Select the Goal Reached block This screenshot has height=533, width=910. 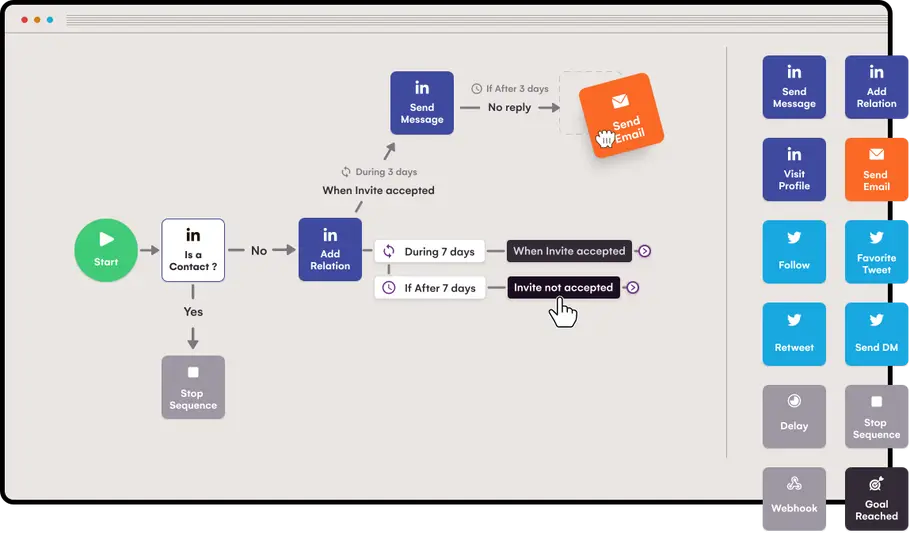[x=876, y=499]
